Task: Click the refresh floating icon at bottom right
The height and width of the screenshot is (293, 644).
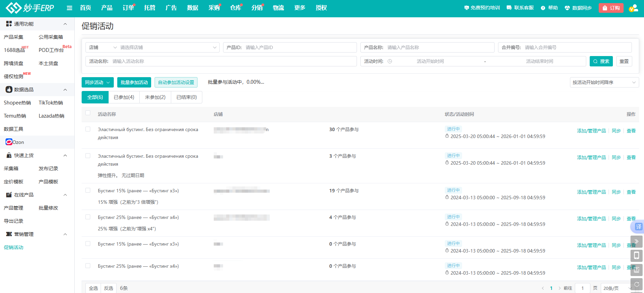Action: (x=636, y=284)
